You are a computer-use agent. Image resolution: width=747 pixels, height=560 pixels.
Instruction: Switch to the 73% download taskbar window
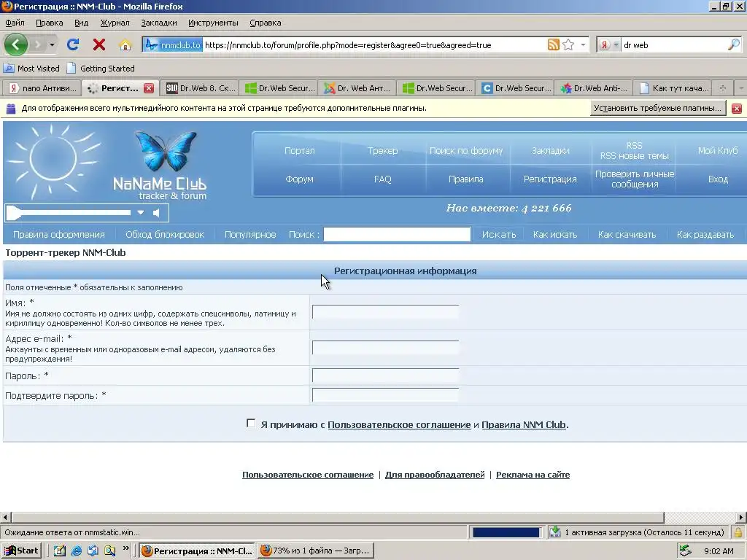point(316,551)
